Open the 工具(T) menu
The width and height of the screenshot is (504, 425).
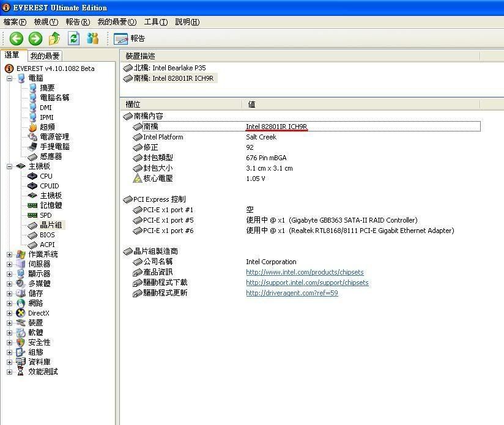156,22
